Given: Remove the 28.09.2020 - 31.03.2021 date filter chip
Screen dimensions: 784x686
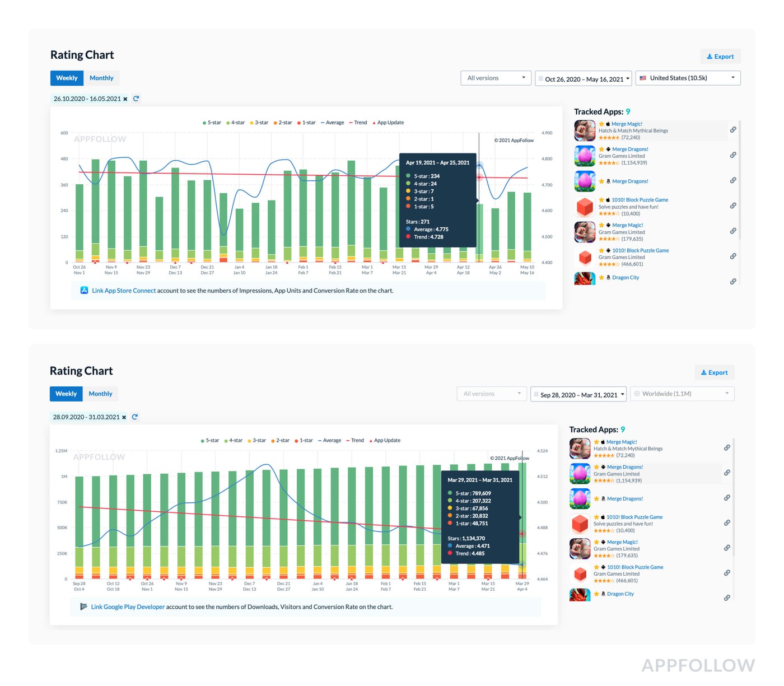Looking at the screenshot, I should coord(124,418).
